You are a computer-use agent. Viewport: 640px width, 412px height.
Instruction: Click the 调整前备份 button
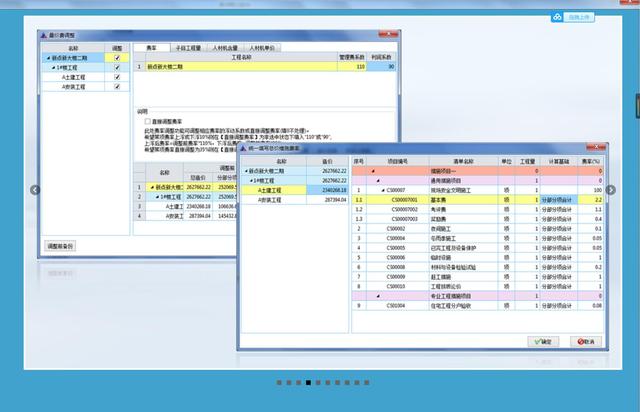[60, 246]
